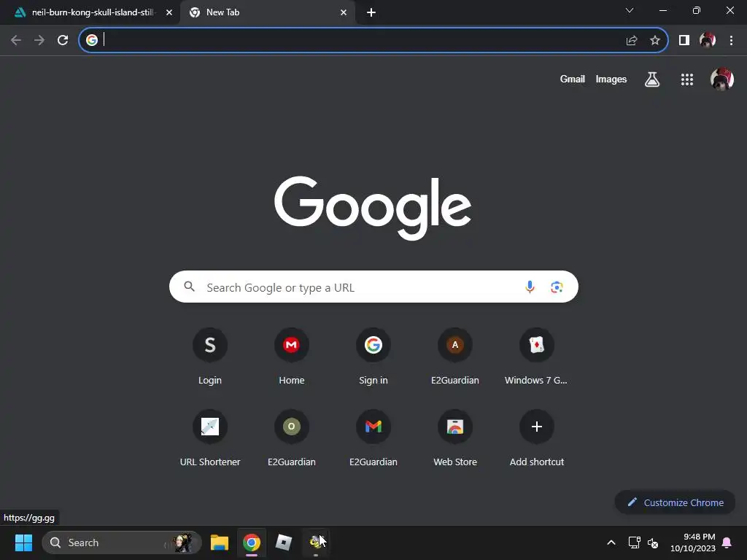Open the Sign in Google shortcut
Viewport: 747px width, 560px height.
(x=373, y=357)
